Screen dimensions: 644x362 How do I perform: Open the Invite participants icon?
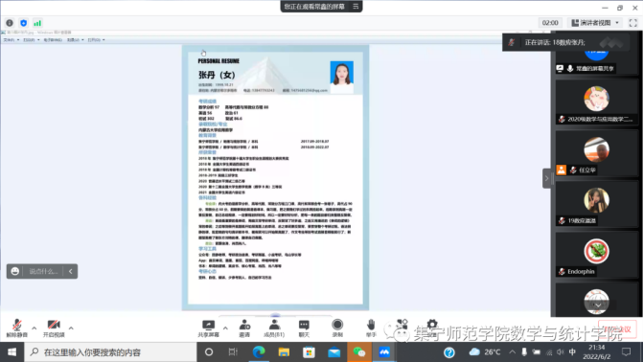(244, 328)
